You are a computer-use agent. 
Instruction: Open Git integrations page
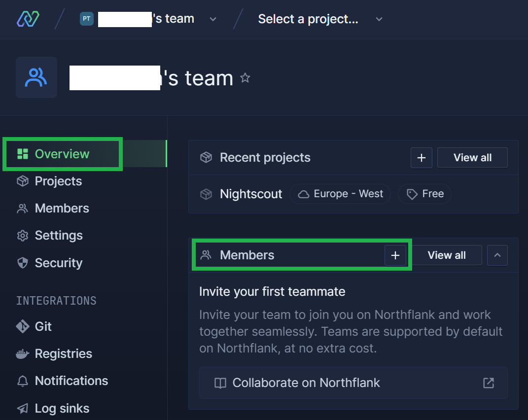[x=34, y=326]
